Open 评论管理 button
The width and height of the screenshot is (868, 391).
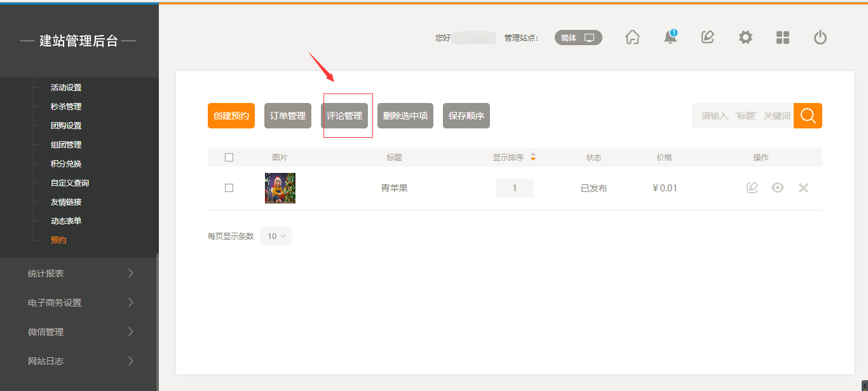pos(344,116)
